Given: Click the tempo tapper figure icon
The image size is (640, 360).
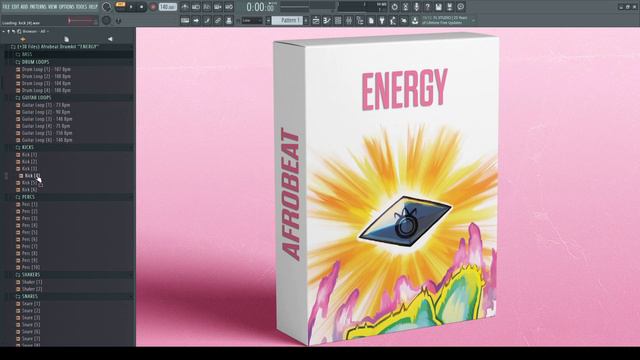Looking at the screenshot, I should [393, 20].
